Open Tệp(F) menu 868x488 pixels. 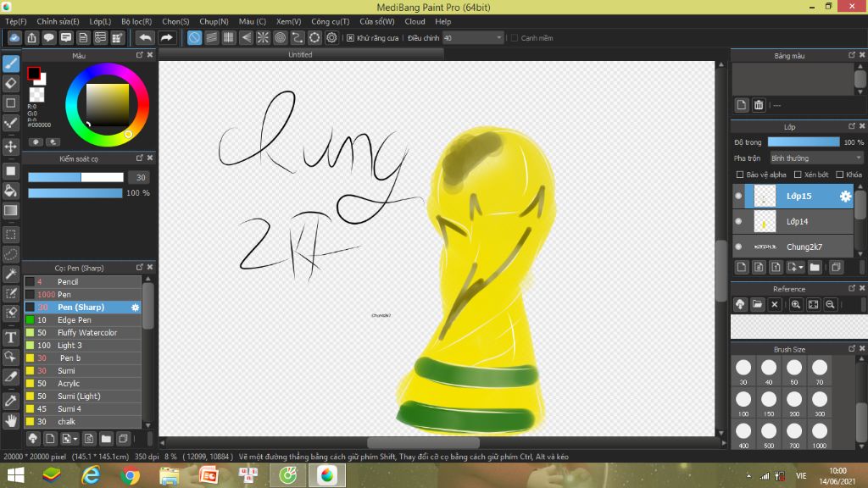click(x=16, y=21)
